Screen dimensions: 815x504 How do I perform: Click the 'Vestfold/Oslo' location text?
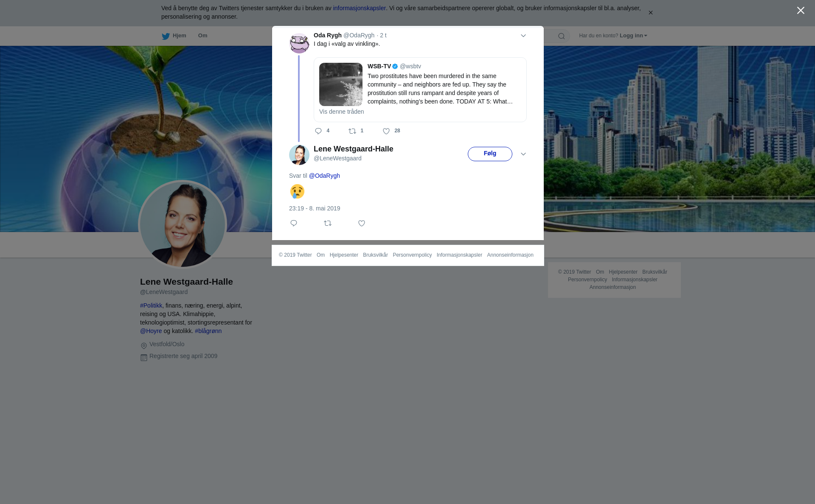click(x=167, y=344)
